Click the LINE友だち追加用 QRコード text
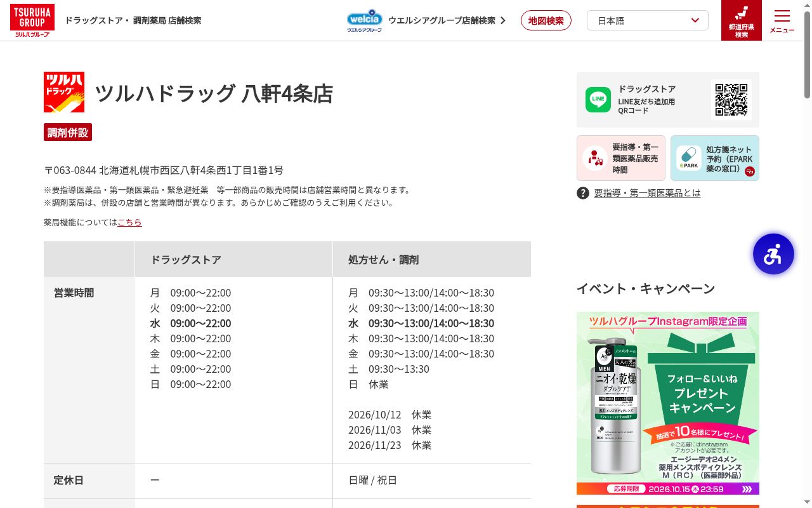 tap(646, 106)
